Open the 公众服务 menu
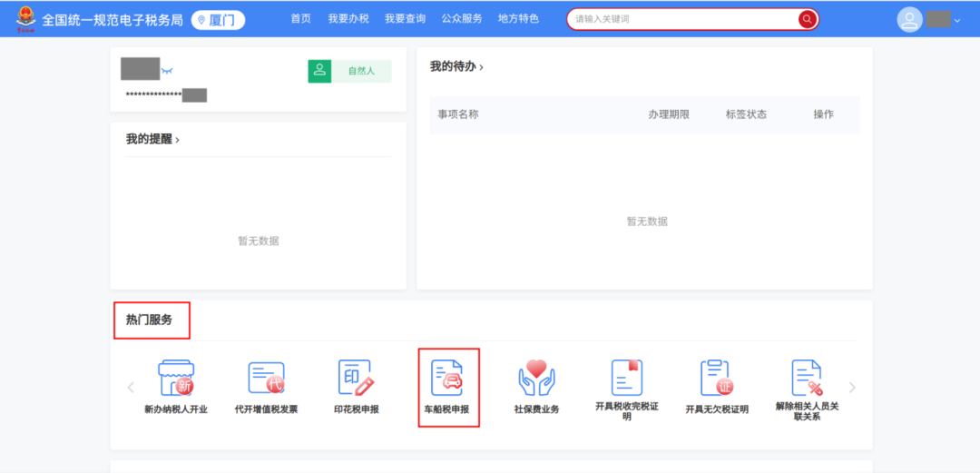Image resolution: width=980 pixels, height=473 pixels. point(462,19)
